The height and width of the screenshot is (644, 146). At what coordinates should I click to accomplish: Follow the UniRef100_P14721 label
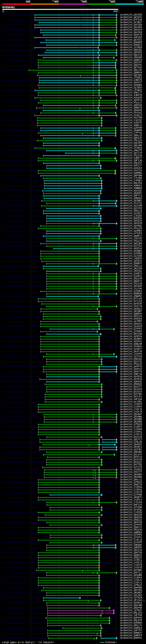click(x=131, y=203)
